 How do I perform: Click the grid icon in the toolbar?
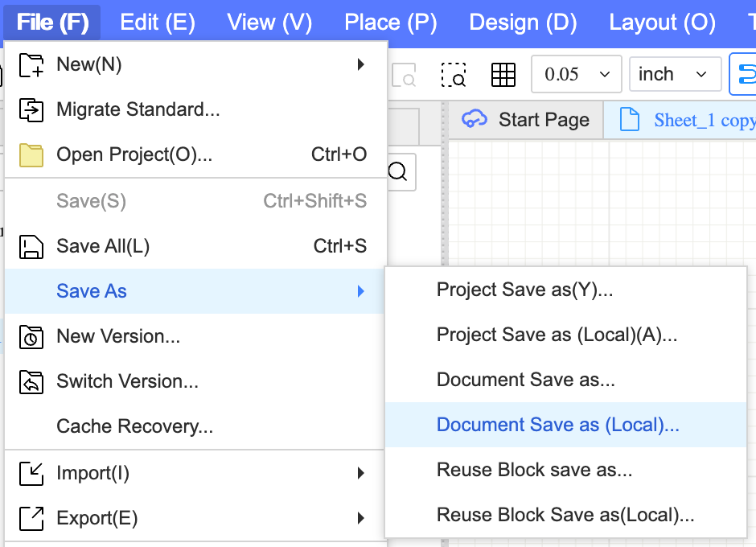click(503, 73)
